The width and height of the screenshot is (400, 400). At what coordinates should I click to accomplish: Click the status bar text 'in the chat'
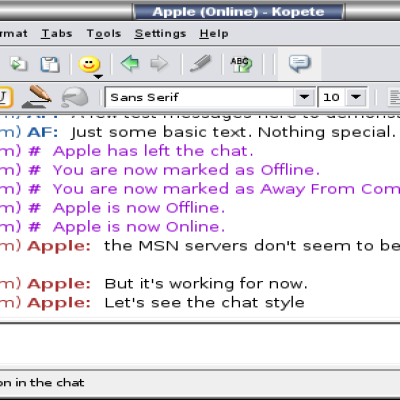tap(50, 382)
